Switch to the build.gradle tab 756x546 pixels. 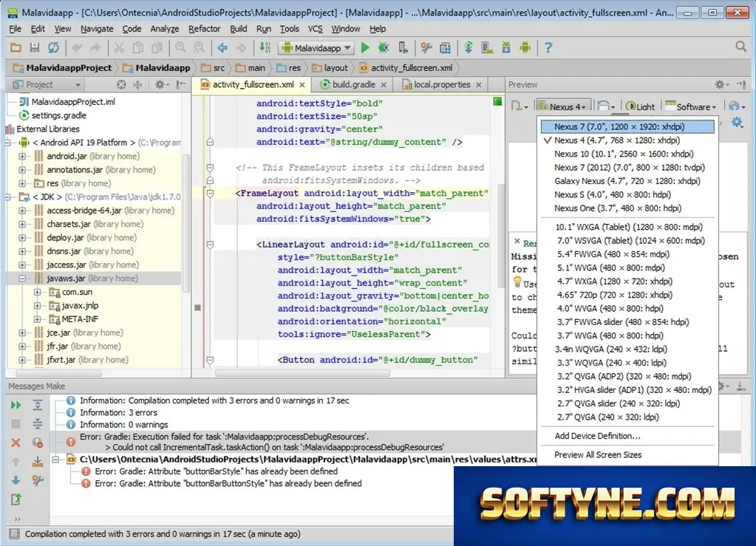tap(353, 84)
